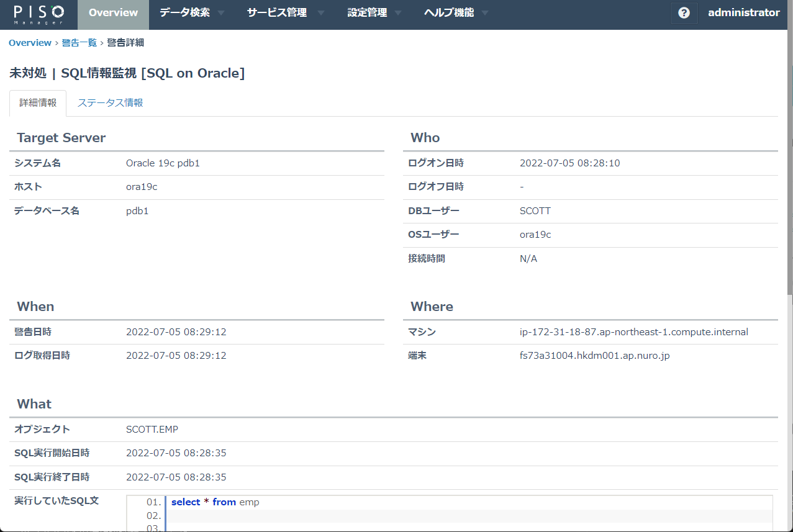Click the OS user value ora19c
The width and height of the screenshot is (793, 532).
(535, 235)
